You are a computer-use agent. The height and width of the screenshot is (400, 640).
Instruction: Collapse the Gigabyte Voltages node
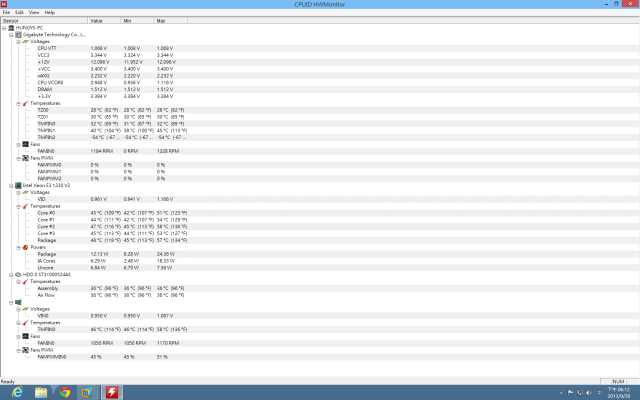(18, 42)
